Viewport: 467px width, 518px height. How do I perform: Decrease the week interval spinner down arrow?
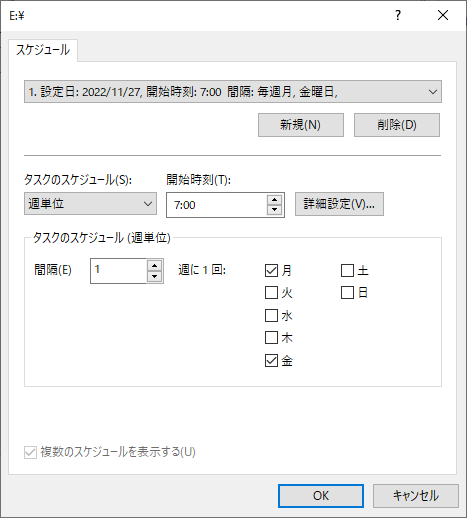coord(154,276)
